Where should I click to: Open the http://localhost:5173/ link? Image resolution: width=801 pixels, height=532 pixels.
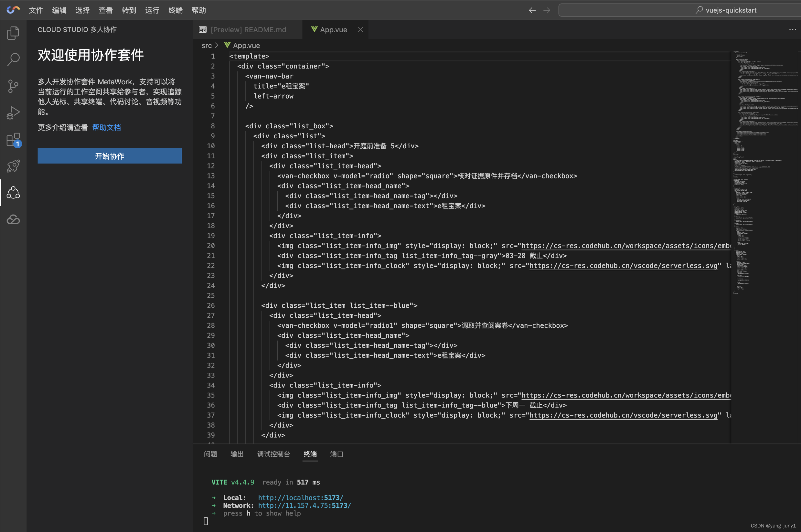pos(301,497)
